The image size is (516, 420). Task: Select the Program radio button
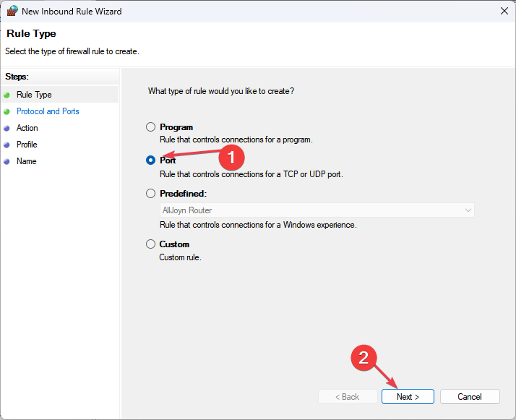coord(151,127)
